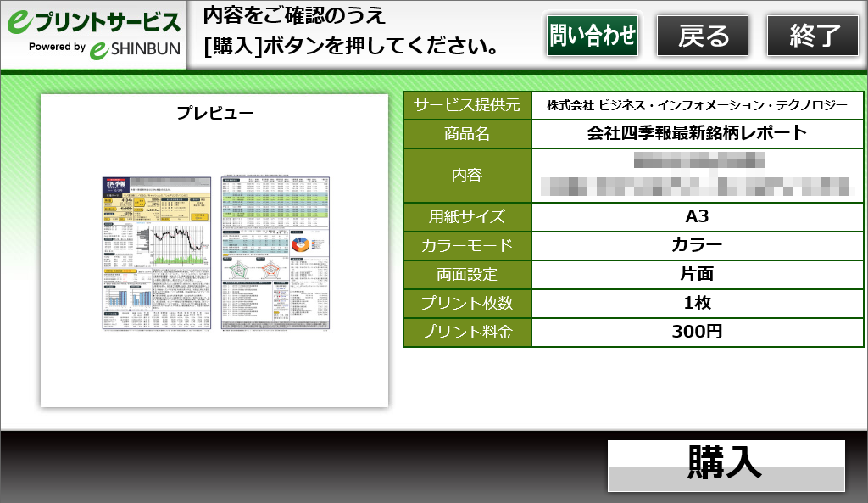Image resolution: width=868 pixels, height=503 pixels.
Task: Confirm purchase with the 購入 button
Action: 726,466
